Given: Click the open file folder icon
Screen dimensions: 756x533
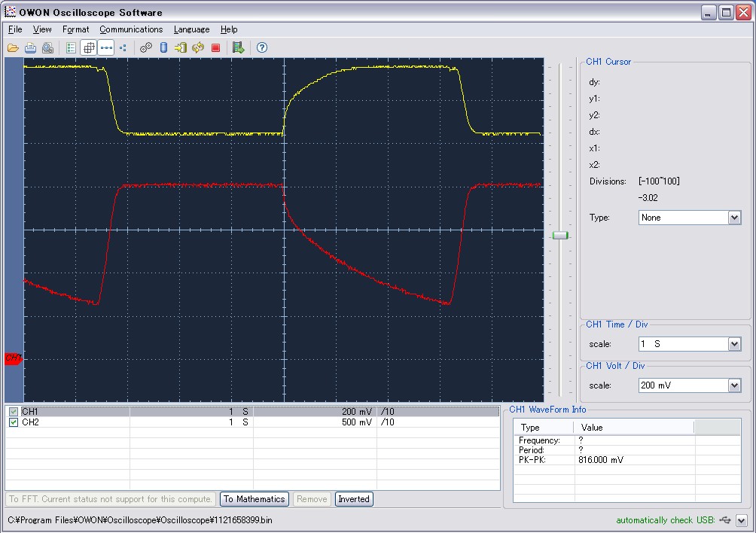Looking at the screenshot, I should coord(13,47).
